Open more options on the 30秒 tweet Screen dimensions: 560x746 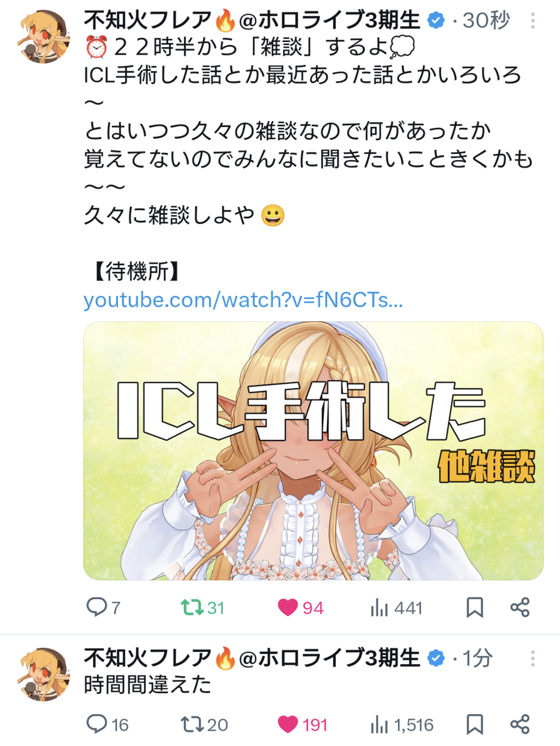click(x=533, y=21)
